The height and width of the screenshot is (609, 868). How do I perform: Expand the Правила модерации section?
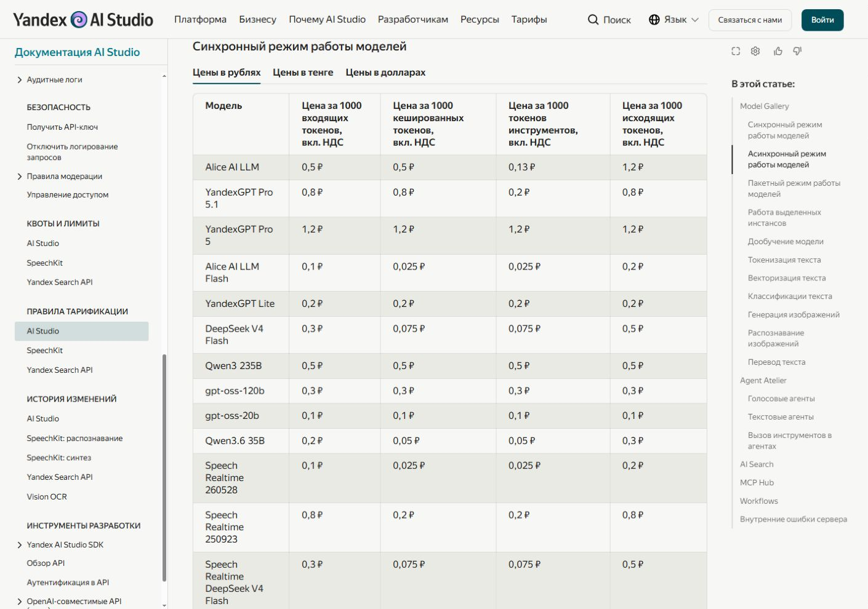20,177
